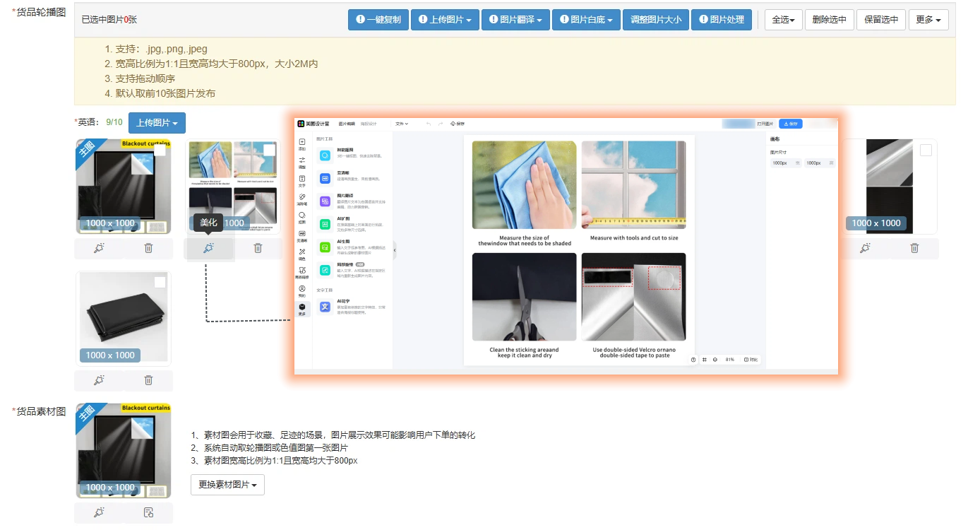Screen dimensions: 980x530
Task: Check the box on the folded black cloth image
Action: coord(160,282)
